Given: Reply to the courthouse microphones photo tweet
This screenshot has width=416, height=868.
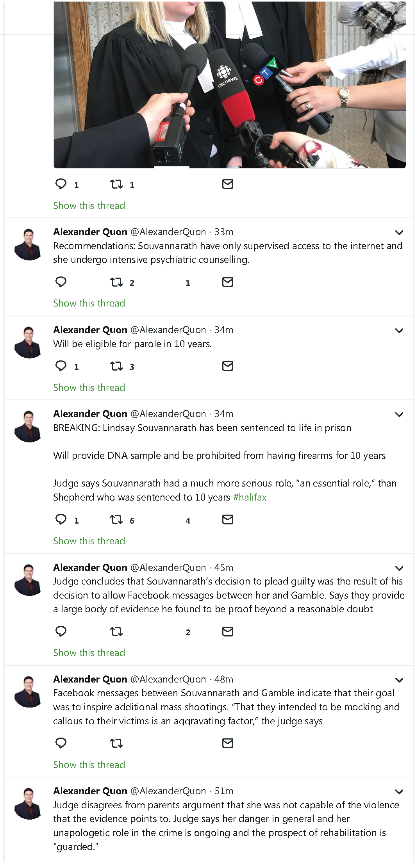Looking at the screenshot, I should 61,184.
